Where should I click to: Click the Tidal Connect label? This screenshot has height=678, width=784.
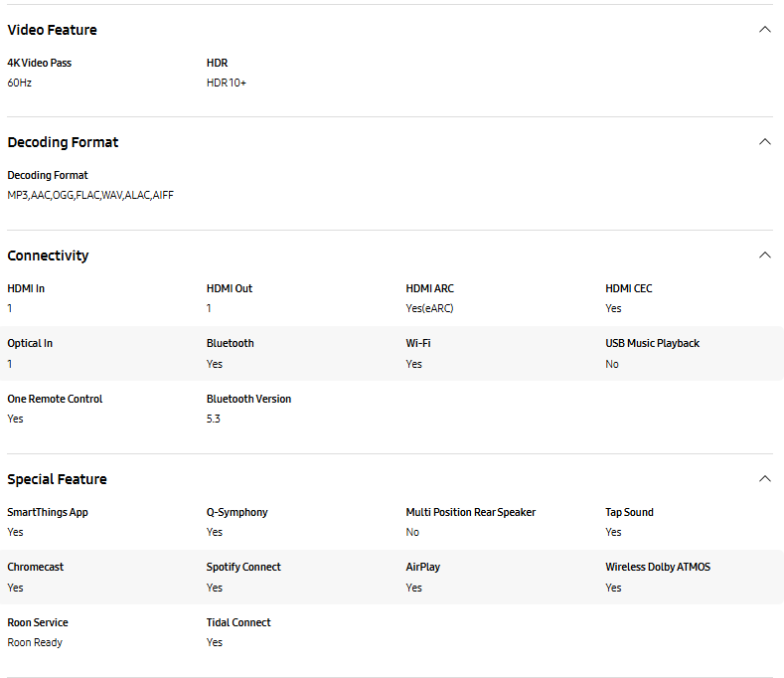tap(238, 622)
